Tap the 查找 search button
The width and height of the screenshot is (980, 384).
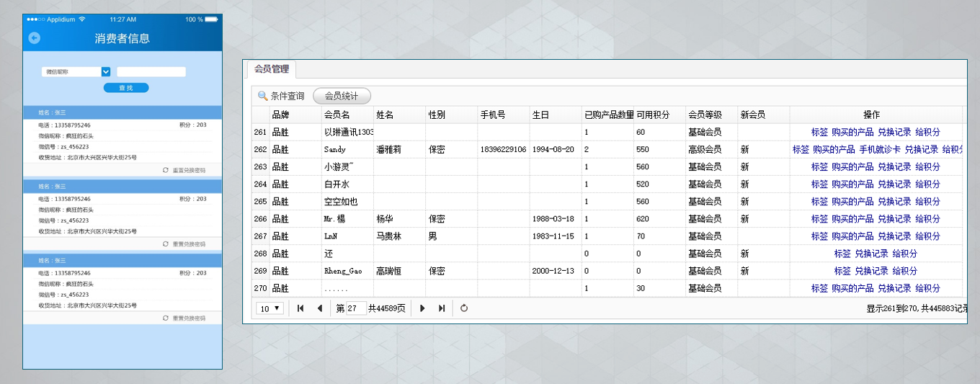126,88
